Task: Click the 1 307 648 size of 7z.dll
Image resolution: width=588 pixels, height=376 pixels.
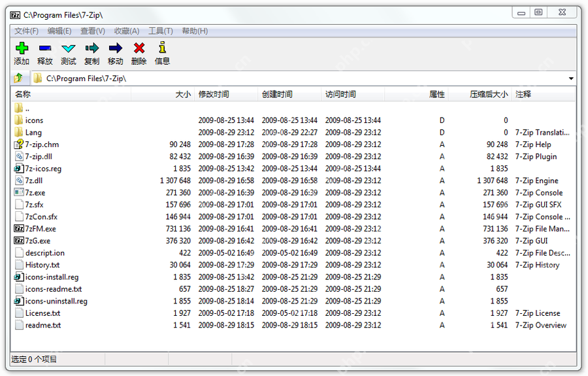Action: pyautogui.click(x=175, y=180)
